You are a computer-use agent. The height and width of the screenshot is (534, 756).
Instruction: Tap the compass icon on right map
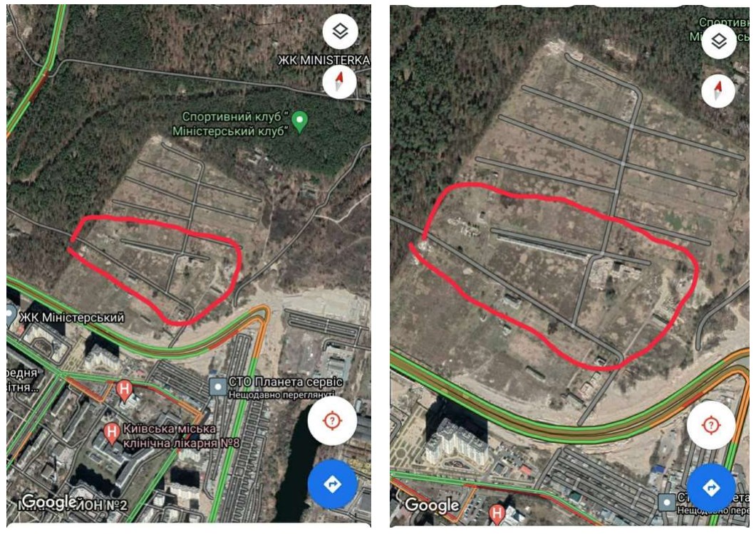coord(718,90)
